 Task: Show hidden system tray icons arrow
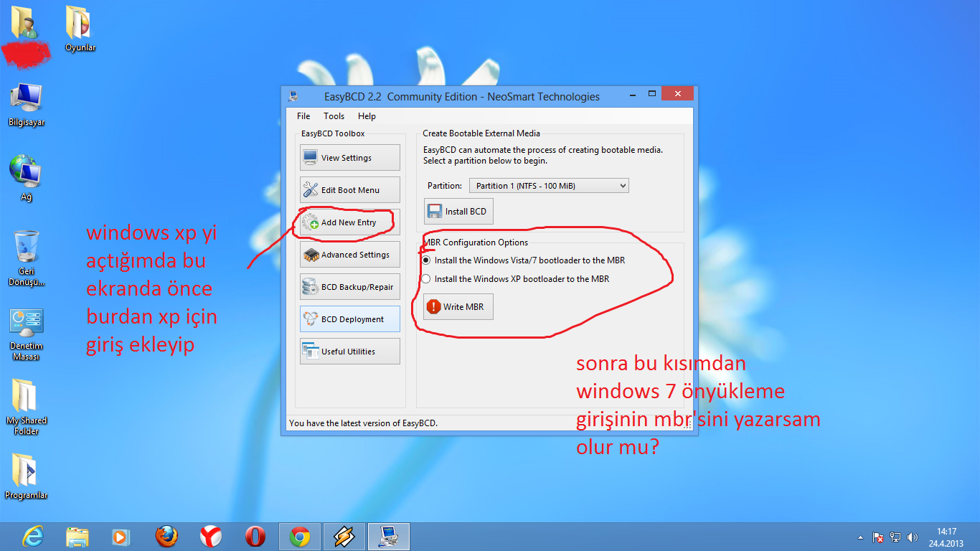click(860, 537)
